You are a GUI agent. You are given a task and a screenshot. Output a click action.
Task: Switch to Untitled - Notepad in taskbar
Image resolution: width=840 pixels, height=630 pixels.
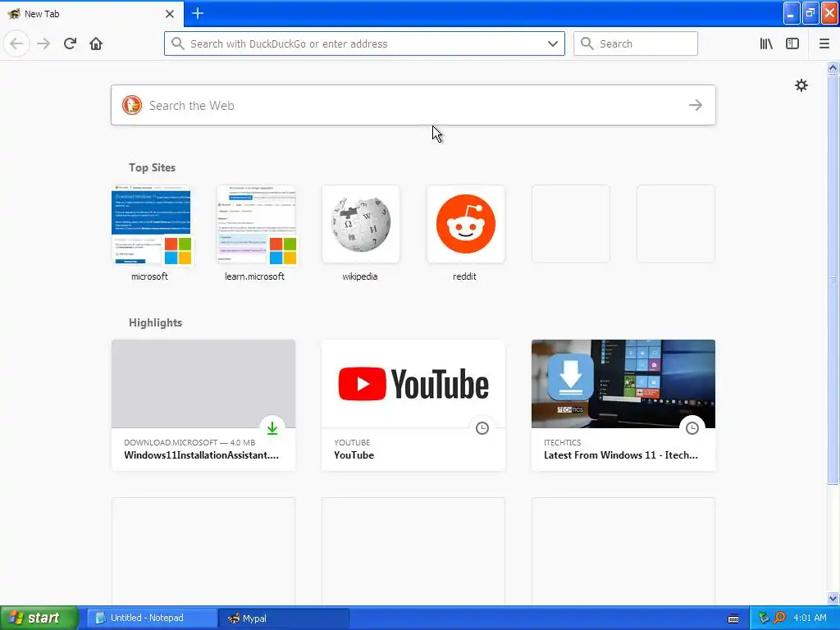tap(152, 619)
